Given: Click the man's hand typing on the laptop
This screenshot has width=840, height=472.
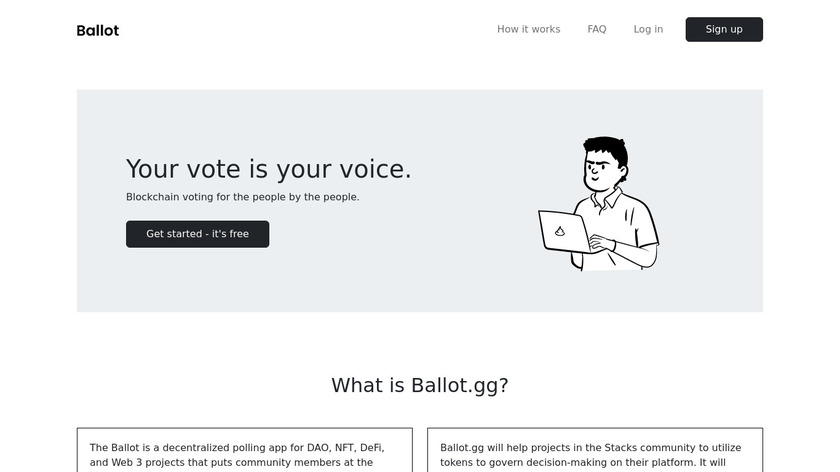Looking at the screenshot, I should click(603, 241).
